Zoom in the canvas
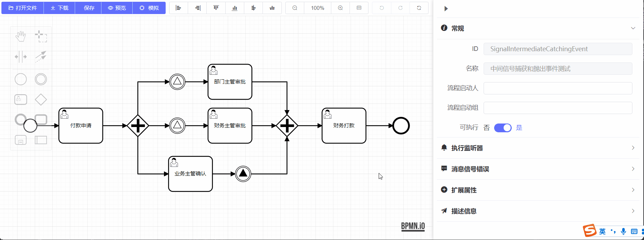The image size is (644, 240). tap(340, 8)
